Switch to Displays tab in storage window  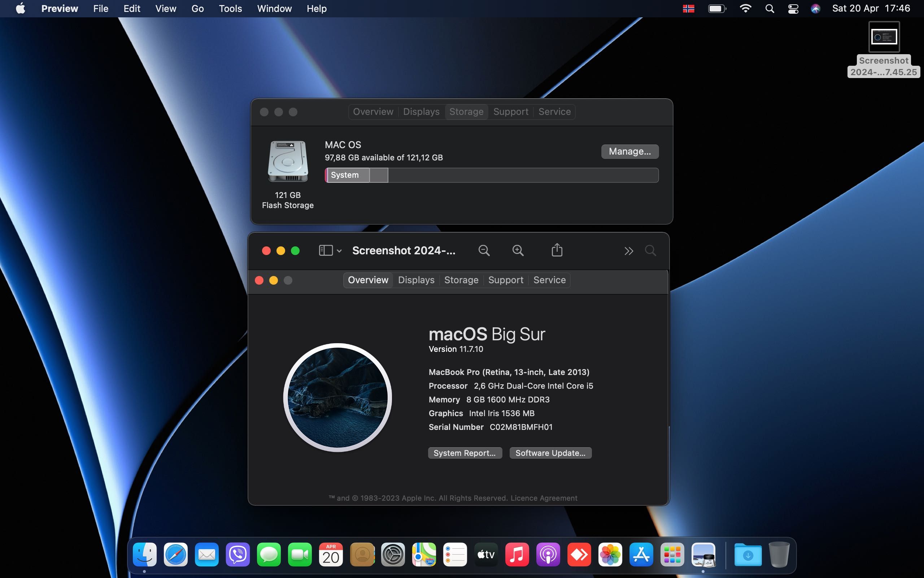point(421,112)
